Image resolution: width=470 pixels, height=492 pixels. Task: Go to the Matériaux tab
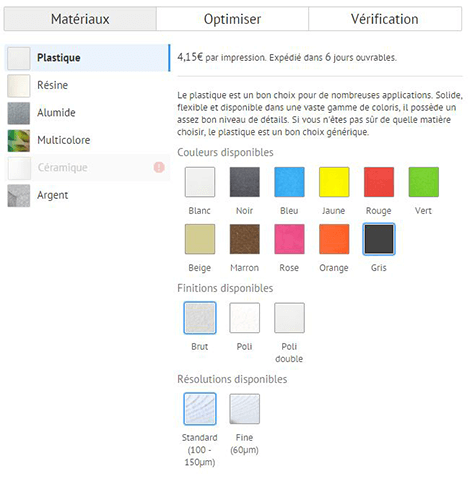(x=80, y=19)
